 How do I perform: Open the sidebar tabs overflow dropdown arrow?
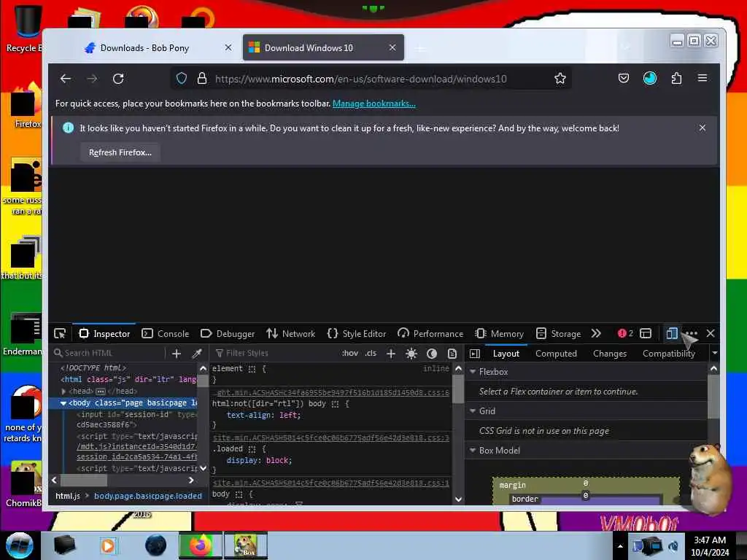tap(715, 353)
